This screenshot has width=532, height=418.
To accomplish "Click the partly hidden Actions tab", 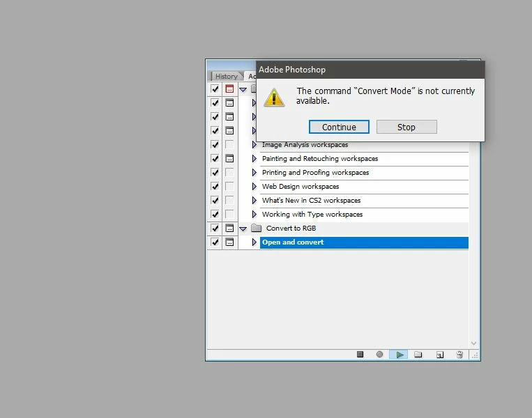I will point(252,76).
